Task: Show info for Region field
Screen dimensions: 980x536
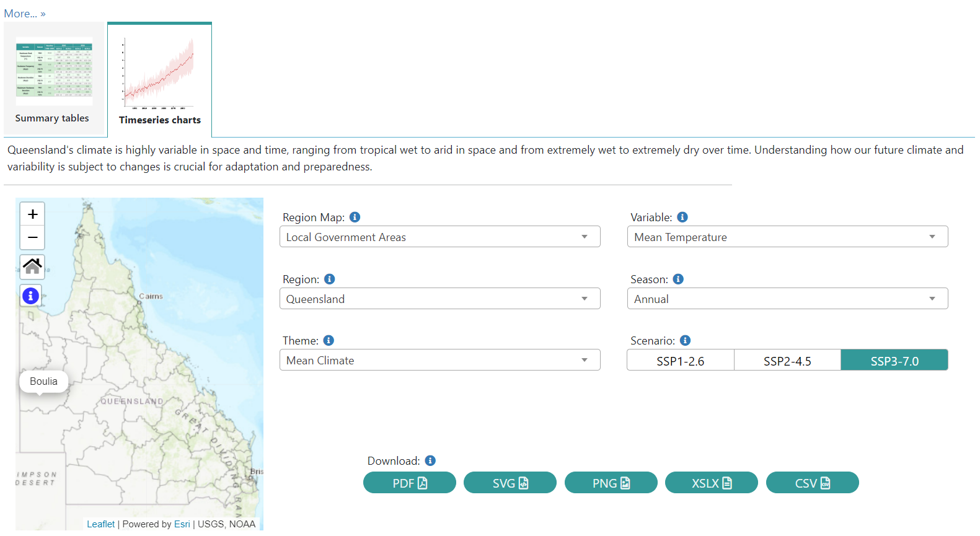Action: click(330, 279)
